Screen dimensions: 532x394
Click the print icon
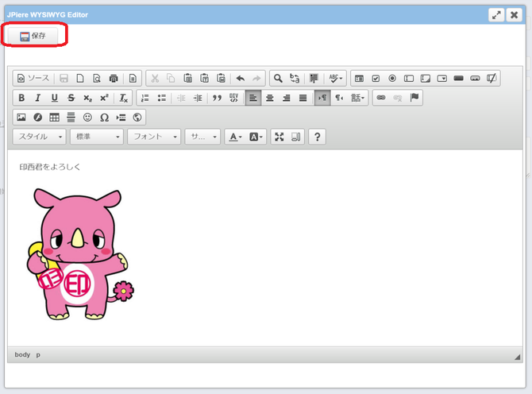pyautogui.click(x=114, y=79)
